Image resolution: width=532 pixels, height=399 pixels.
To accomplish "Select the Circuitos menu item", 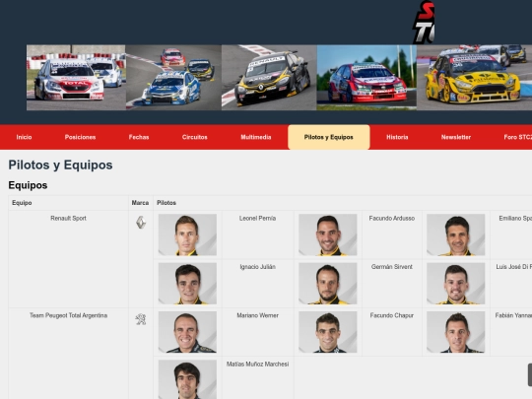I will click(194, 137).
